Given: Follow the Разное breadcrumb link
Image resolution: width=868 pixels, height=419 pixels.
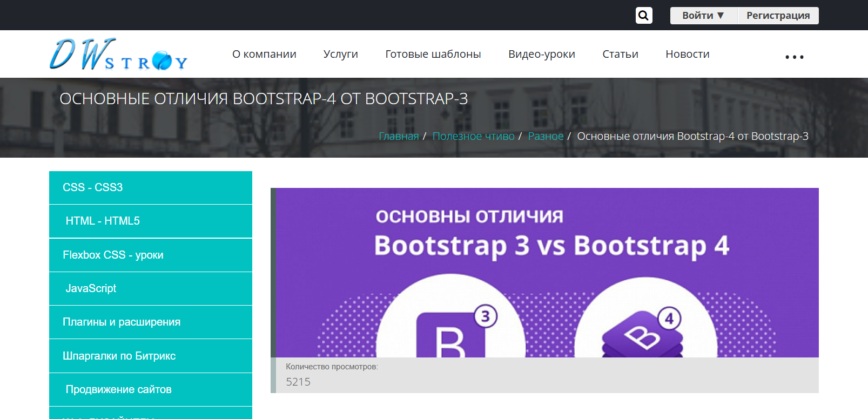Looking at the screenshot, I should coord(546,136).
